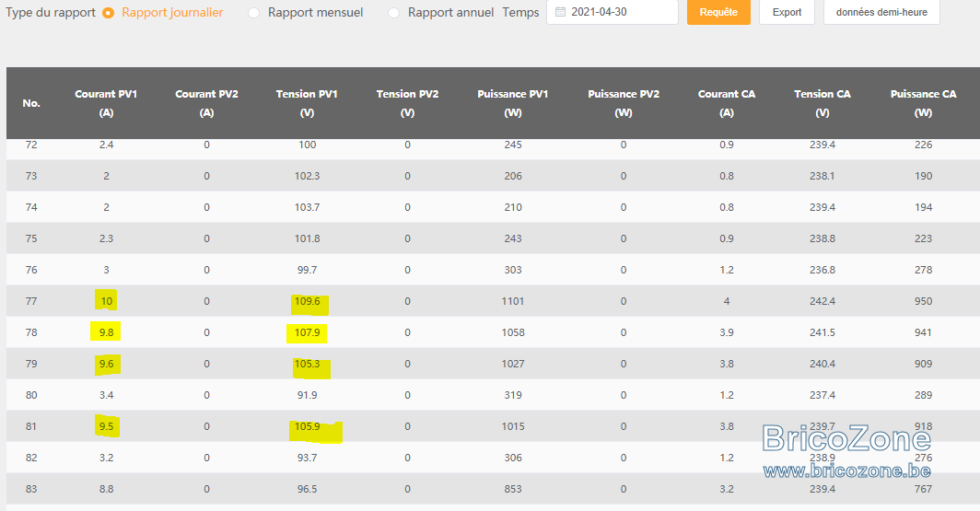Click the 1101 Puissance PV1 cell
980x511 pixels.
513,301
